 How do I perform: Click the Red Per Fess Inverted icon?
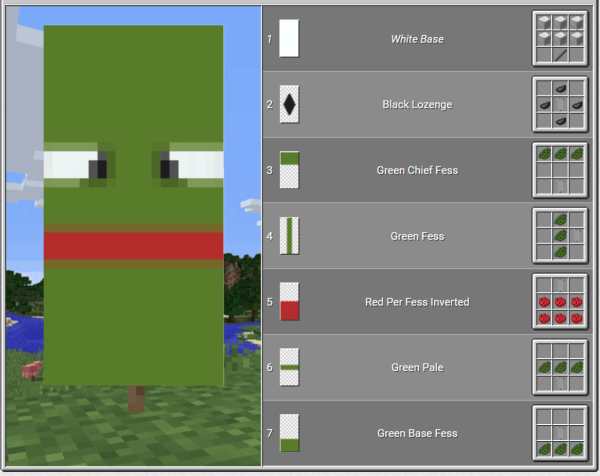(x=289, y=301)
